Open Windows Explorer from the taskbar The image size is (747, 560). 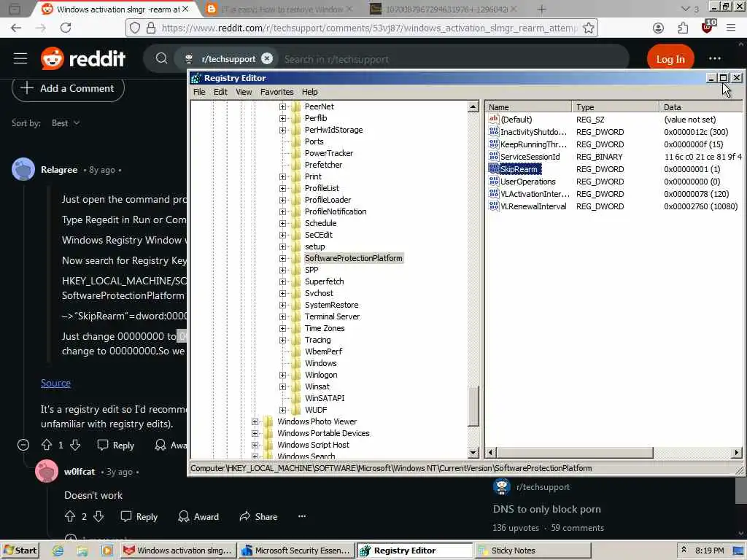pos(82,551)
